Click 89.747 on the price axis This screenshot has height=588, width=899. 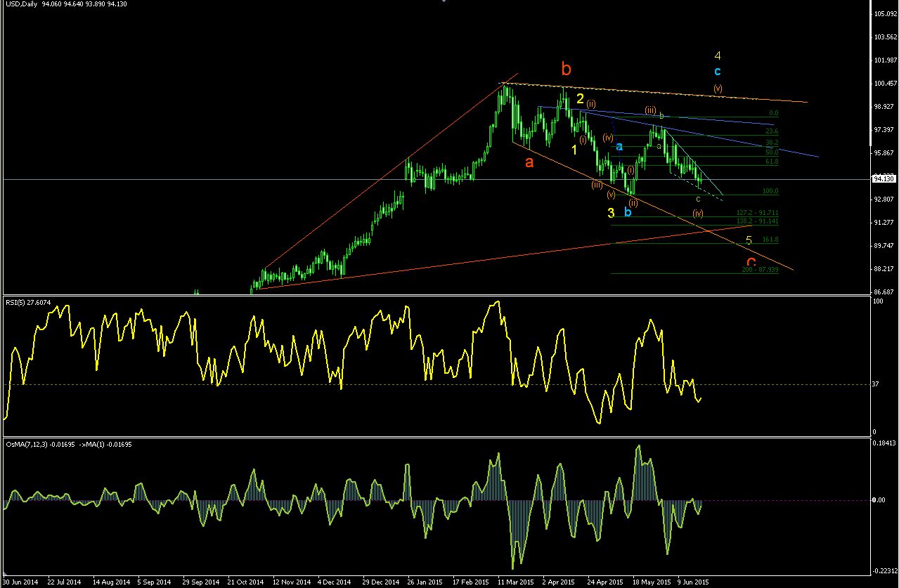click(883, 246)
